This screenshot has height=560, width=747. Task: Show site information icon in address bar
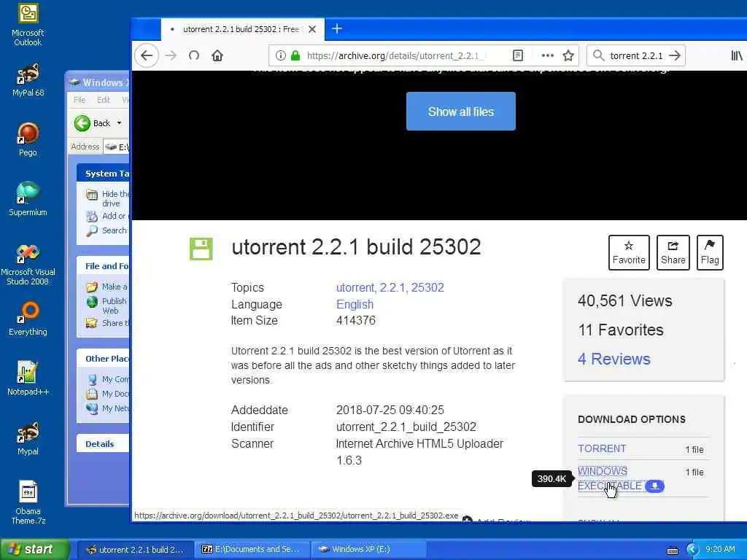[x=281, y=55]
